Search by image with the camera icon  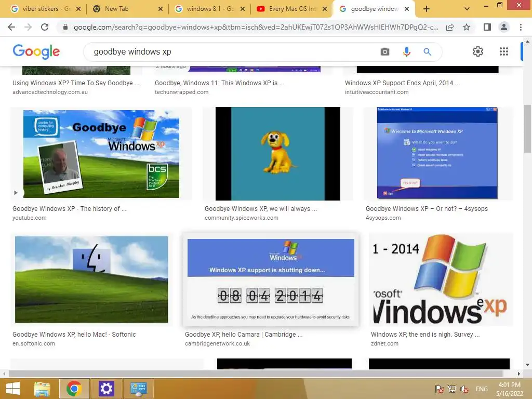point(385,51)
